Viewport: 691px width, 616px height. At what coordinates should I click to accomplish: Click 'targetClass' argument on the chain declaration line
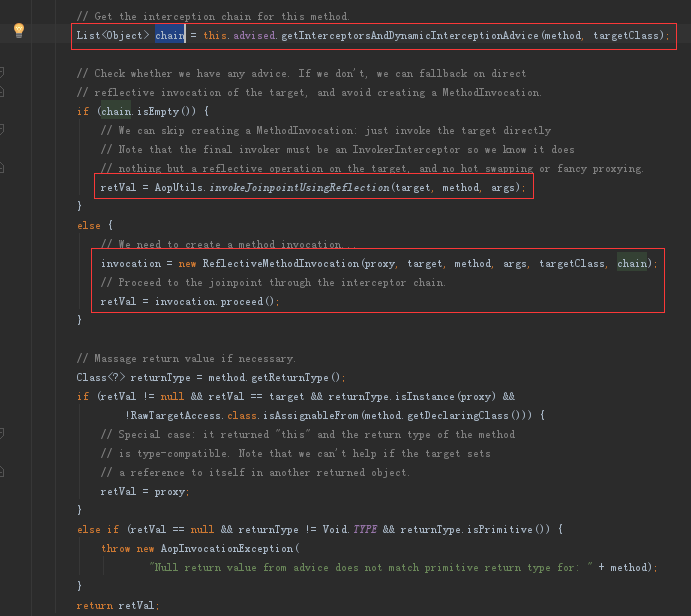626,35
